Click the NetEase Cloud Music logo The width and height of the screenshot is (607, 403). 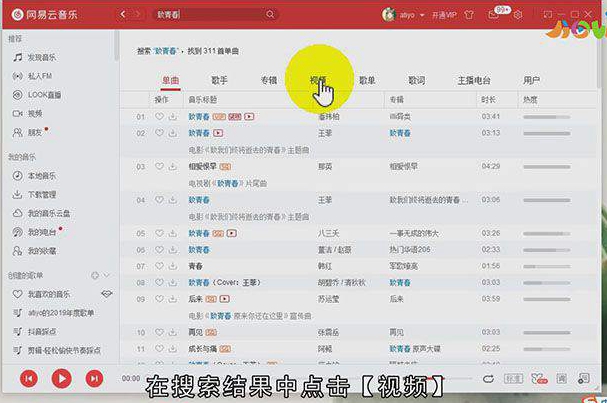44,15
